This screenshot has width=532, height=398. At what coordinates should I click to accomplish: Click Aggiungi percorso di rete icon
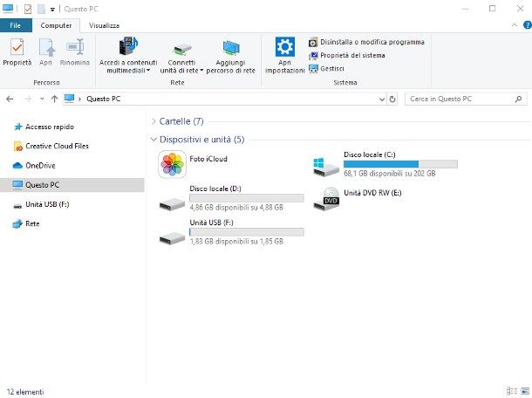pos(231,48)
